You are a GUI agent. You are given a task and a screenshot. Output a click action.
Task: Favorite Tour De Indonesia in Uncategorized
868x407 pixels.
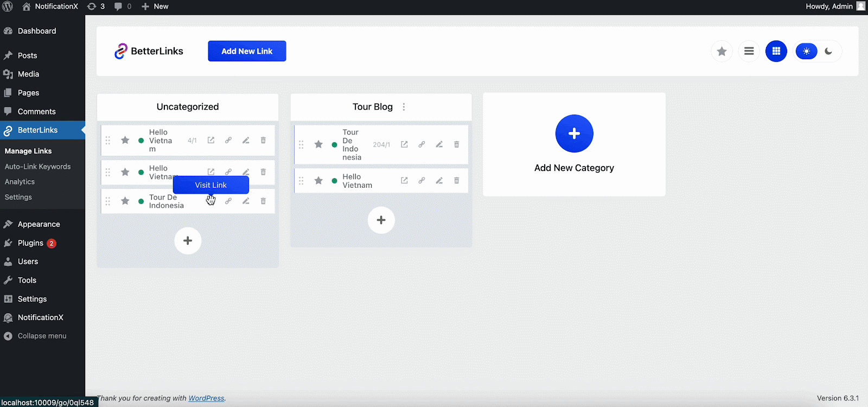(125, 201)
